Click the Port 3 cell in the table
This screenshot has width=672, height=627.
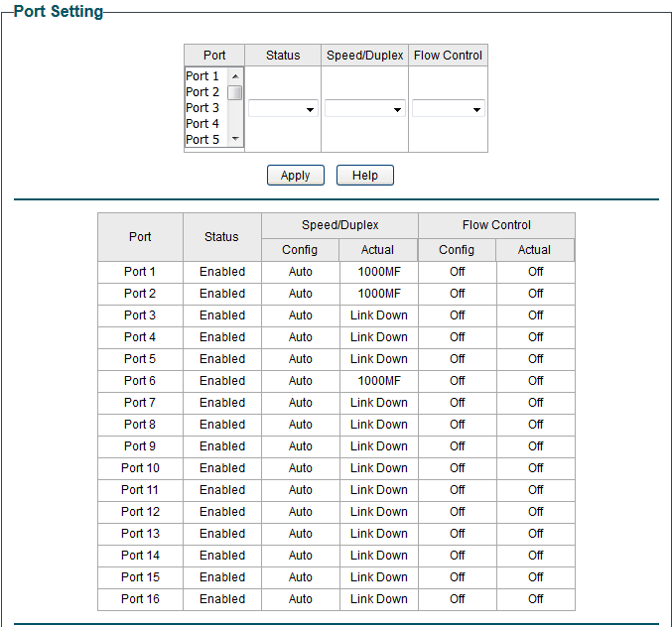[x=140, y=315]
